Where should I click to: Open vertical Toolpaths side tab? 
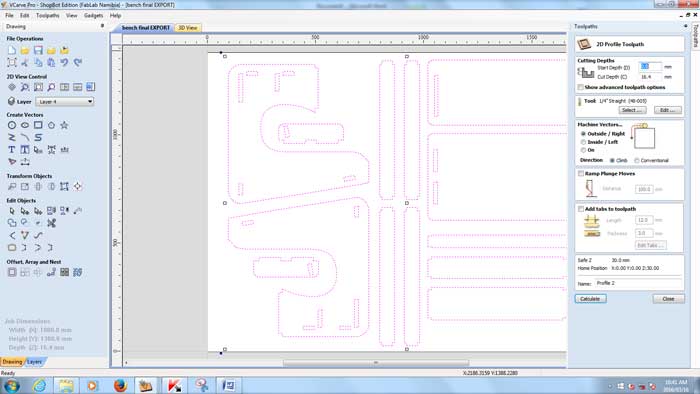(695, 36)
